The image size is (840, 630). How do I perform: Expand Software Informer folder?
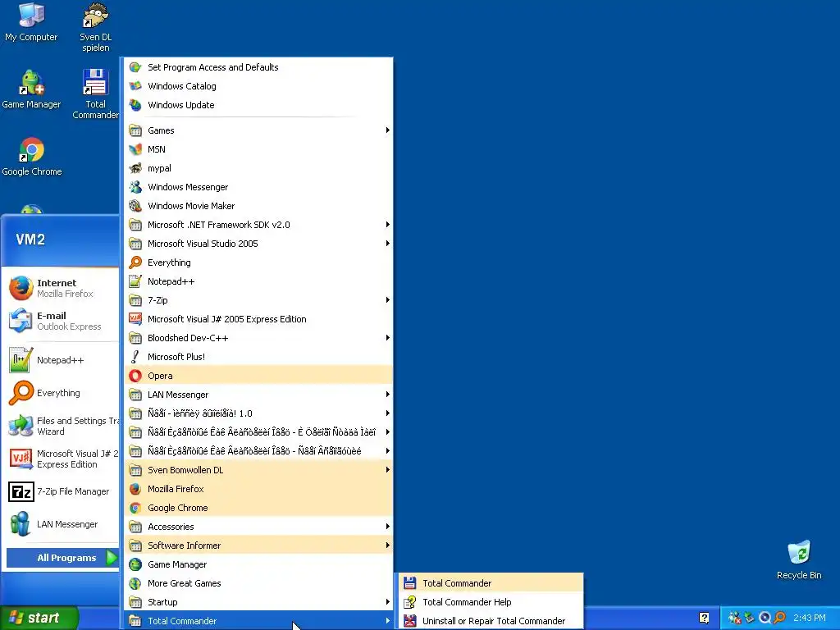[x=258, y=546]
